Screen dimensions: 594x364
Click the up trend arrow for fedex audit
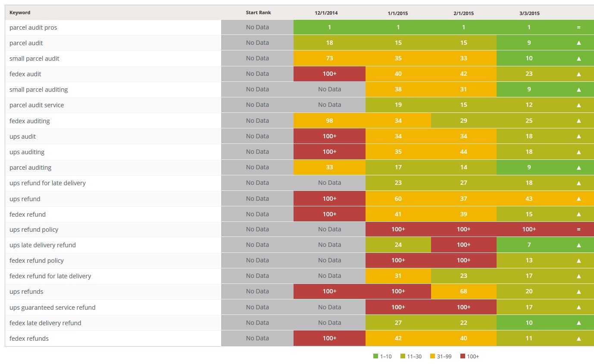(578, 74)
